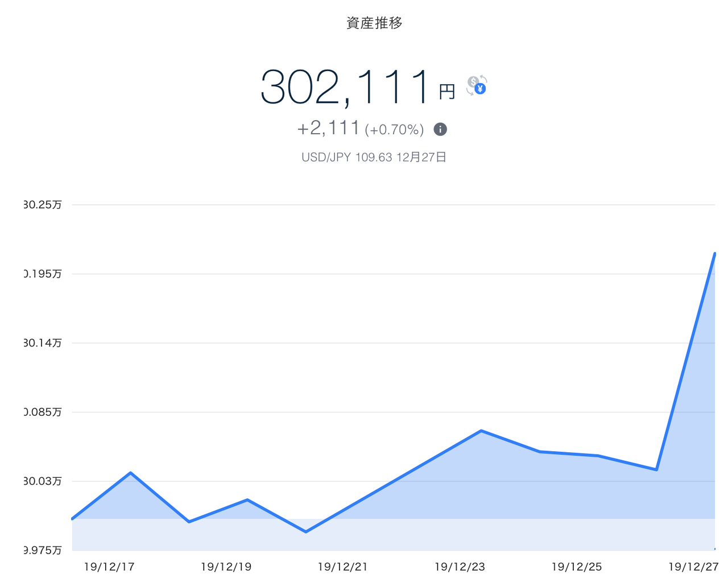The height and width of the screenshot is (582, 728).
Task: Click the 30.03万 axis label
Action: (43, 481)
